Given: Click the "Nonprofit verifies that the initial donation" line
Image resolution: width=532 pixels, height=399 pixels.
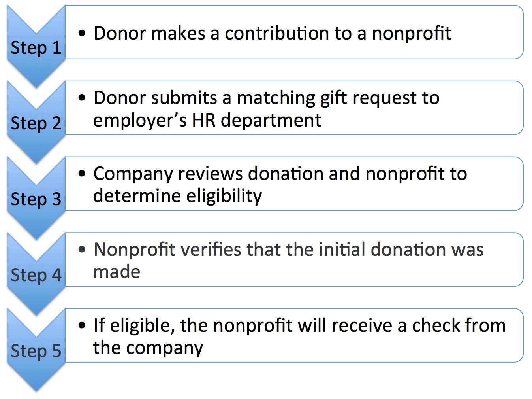Looking at the screenshot, I should (x=288, y=250).
